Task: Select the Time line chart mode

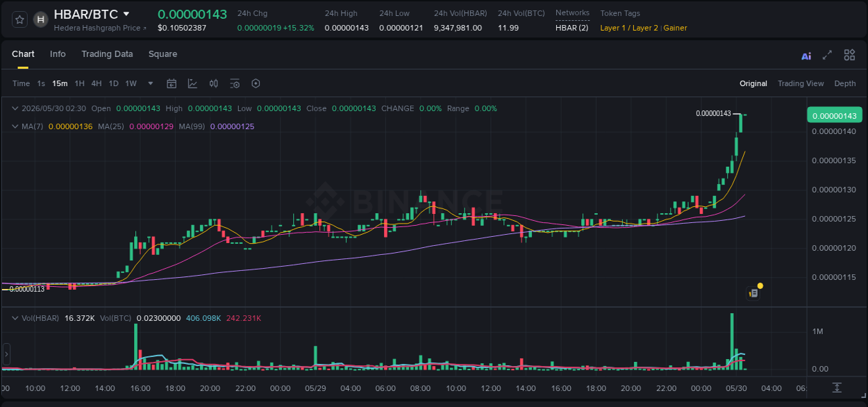Action: [21, 83]
